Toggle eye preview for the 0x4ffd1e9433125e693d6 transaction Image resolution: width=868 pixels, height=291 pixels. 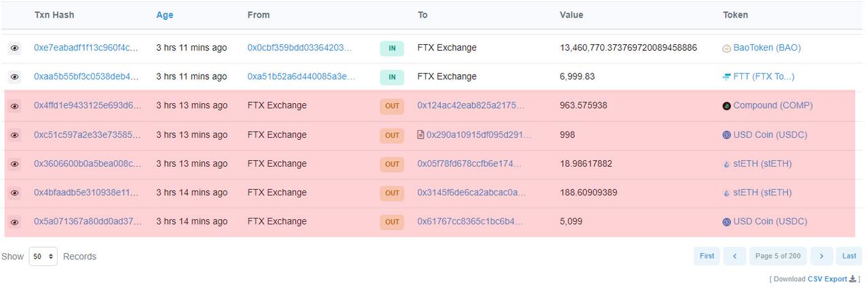pos(14,106)
